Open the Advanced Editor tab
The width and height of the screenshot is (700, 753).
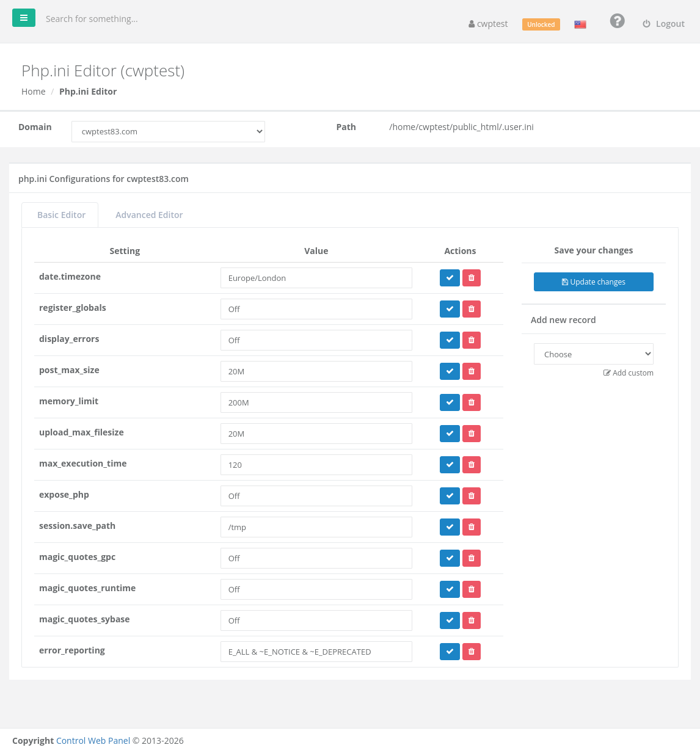pyautogui.click(x=149, y=215)
